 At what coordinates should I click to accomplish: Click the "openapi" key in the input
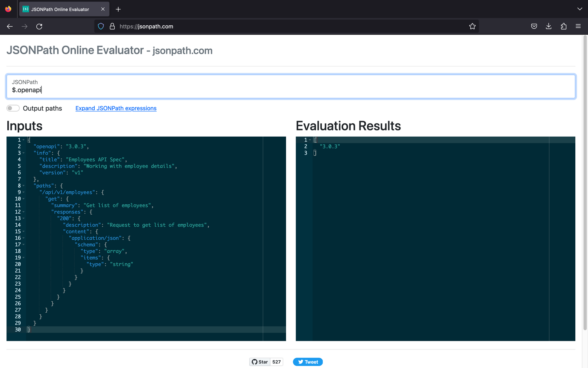[x=46, y=147]
